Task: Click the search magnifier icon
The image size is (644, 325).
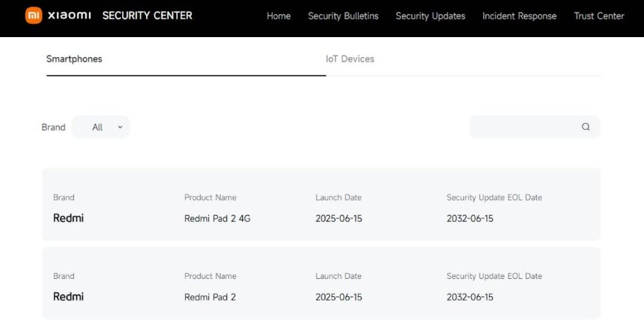Action: coord(585,127)
